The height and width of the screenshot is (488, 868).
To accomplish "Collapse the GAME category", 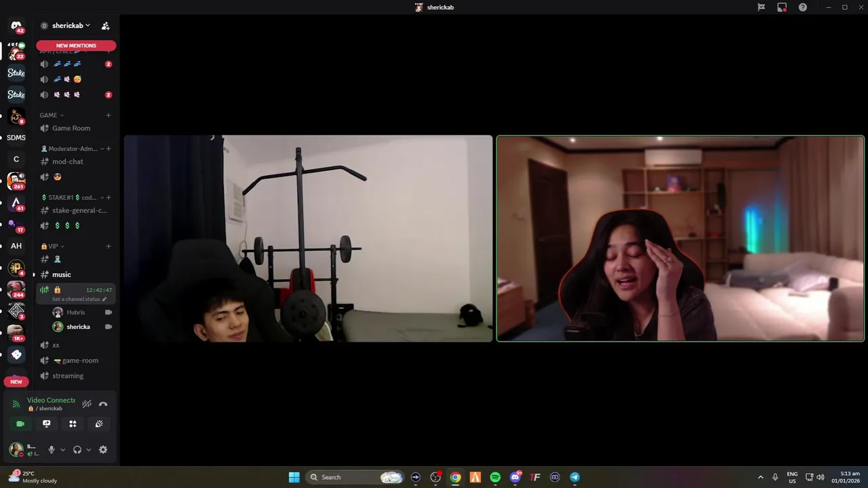I will pos(52,115).
